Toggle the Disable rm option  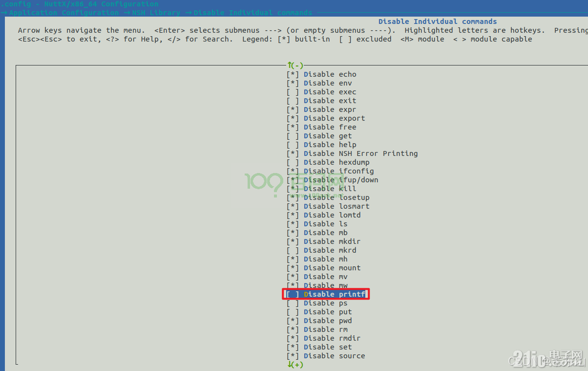(317, 329)
